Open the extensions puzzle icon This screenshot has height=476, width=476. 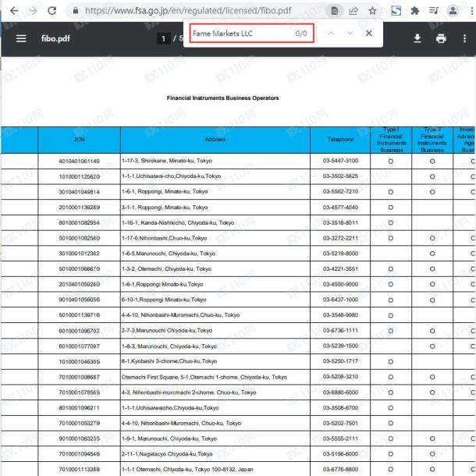pyautogui.click(x=414, y=11)
